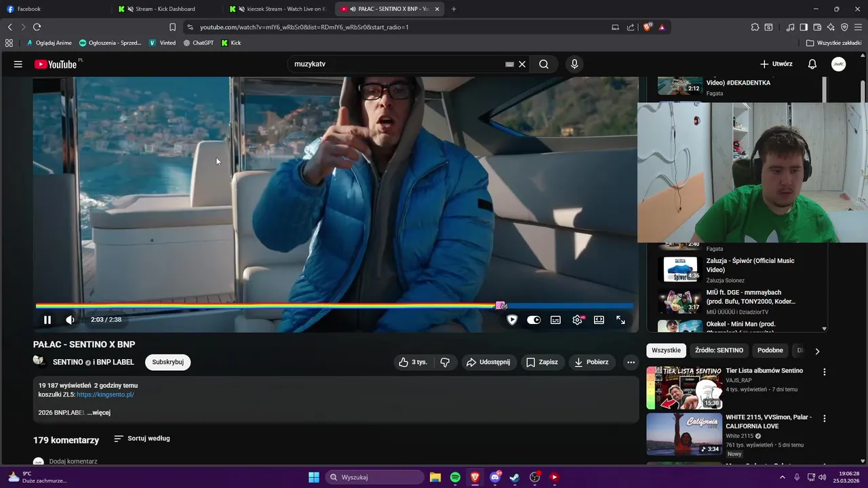Switch the player to theater mode
The height and width of the screenshot is (488, 868).
click(599, 320)
